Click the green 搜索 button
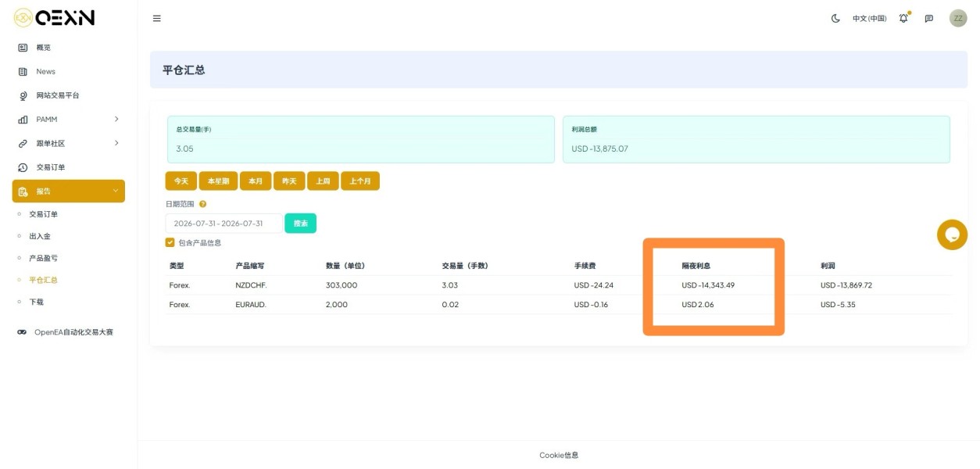Image resolution: width=980 pixels, height=469 pixels. [x=301, y=224]
